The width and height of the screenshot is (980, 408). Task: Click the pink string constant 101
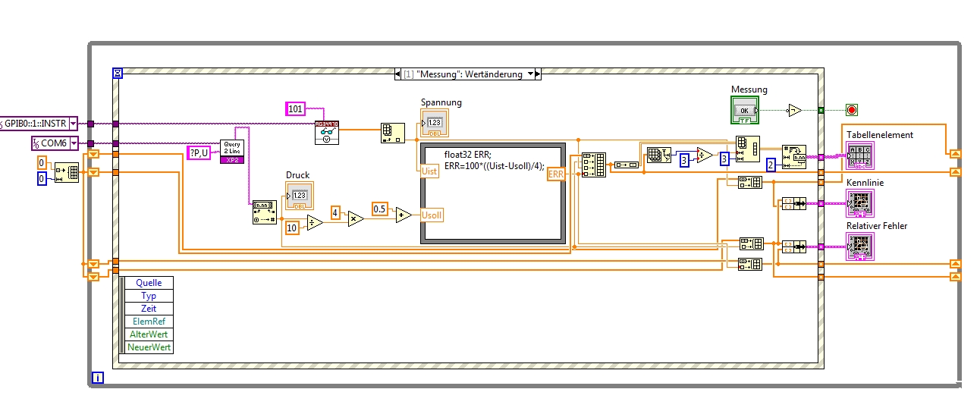(x=296, y=109)
